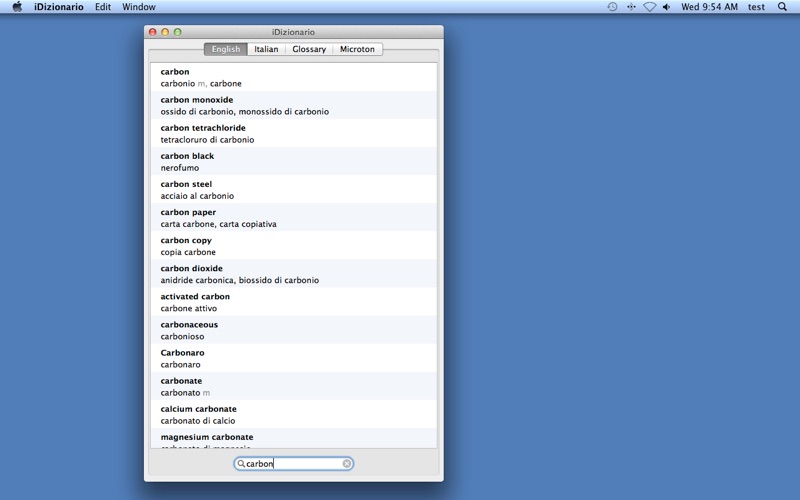Click the Time Machine menu bar icon
This screenshot has width=800, height=500.
tap(612, 7)
